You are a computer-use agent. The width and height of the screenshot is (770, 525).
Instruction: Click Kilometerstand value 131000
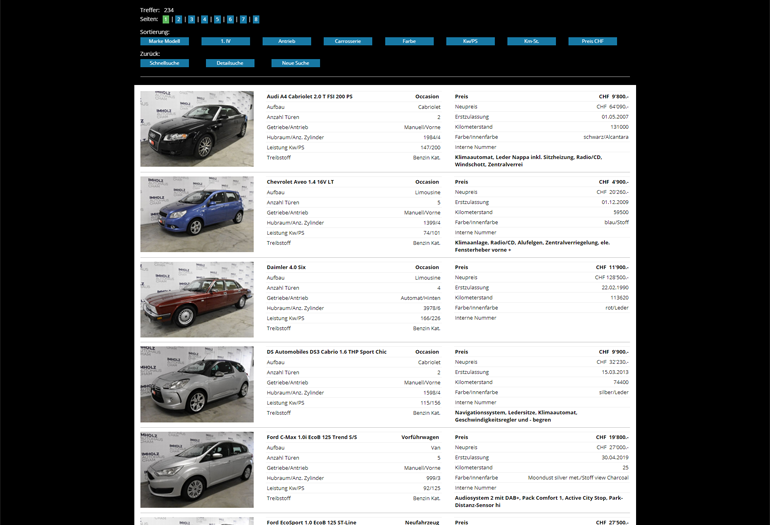[x=619, y=127]
